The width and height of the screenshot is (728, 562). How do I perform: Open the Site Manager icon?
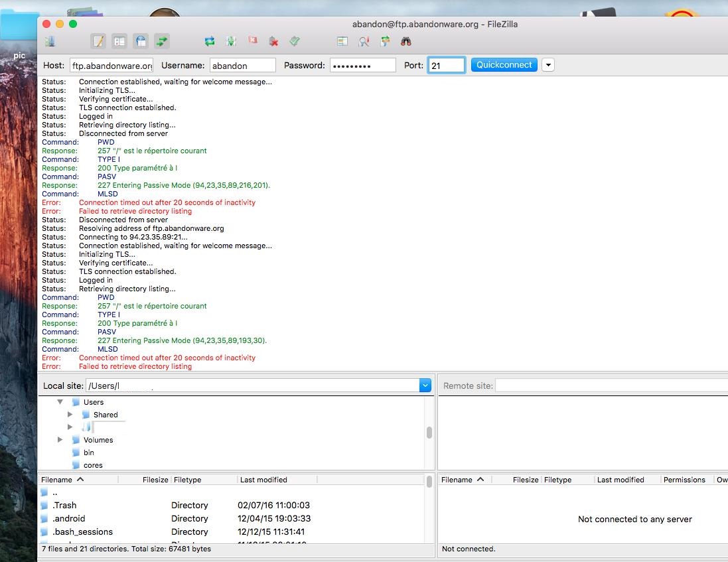[x=50, y=41]
